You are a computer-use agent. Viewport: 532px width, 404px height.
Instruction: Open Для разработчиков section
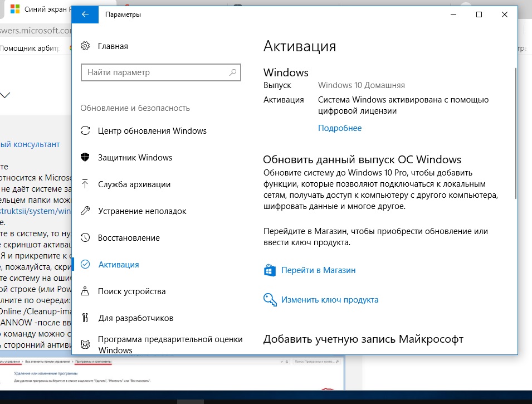pos(136,318)
